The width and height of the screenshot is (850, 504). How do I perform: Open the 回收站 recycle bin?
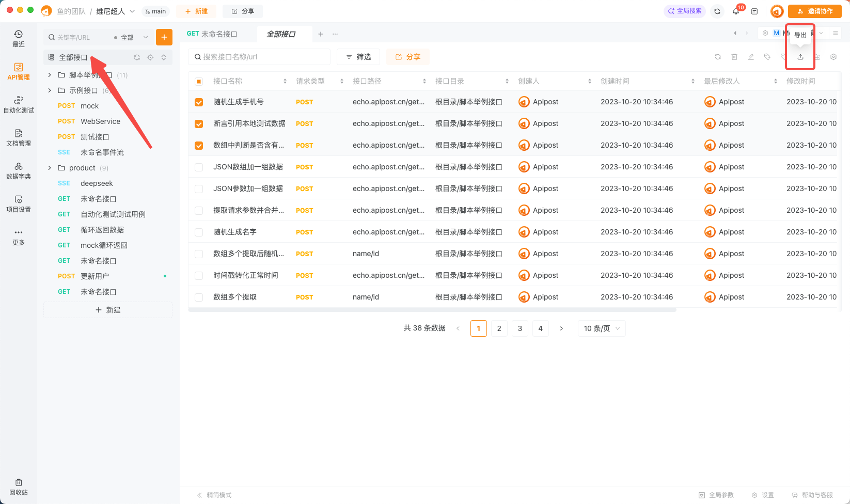tap(18, 486)
